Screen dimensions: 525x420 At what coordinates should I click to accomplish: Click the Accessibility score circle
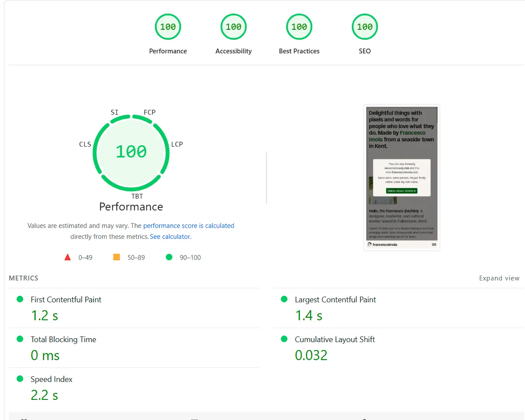click(233, 27)
